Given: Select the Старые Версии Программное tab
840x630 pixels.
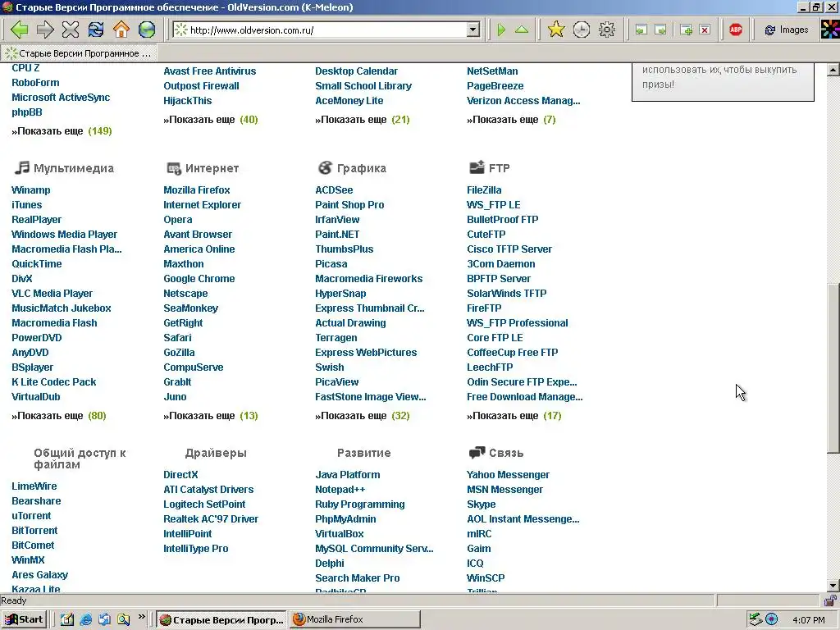Looking at the screenshot, I should (80, 53).
